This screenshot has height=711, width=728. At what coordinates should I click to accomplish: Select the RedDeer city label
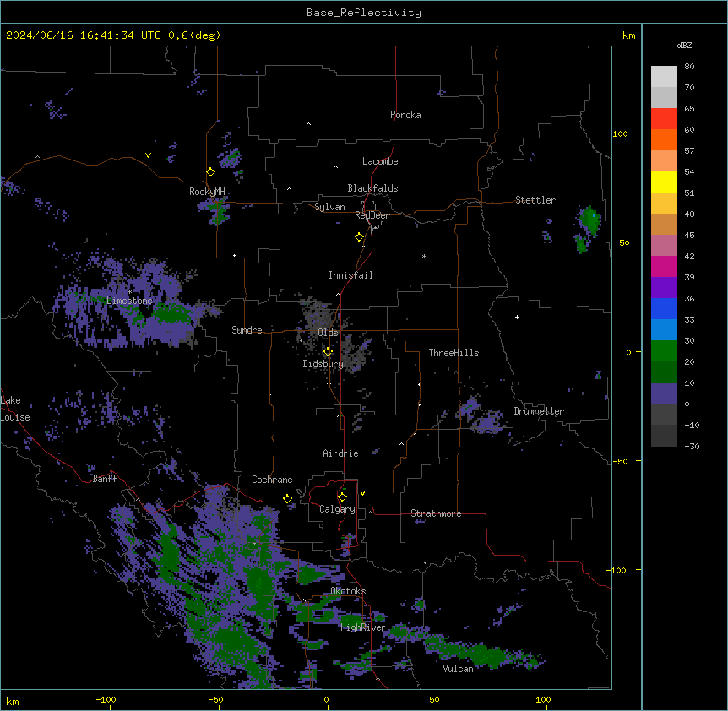372,215
